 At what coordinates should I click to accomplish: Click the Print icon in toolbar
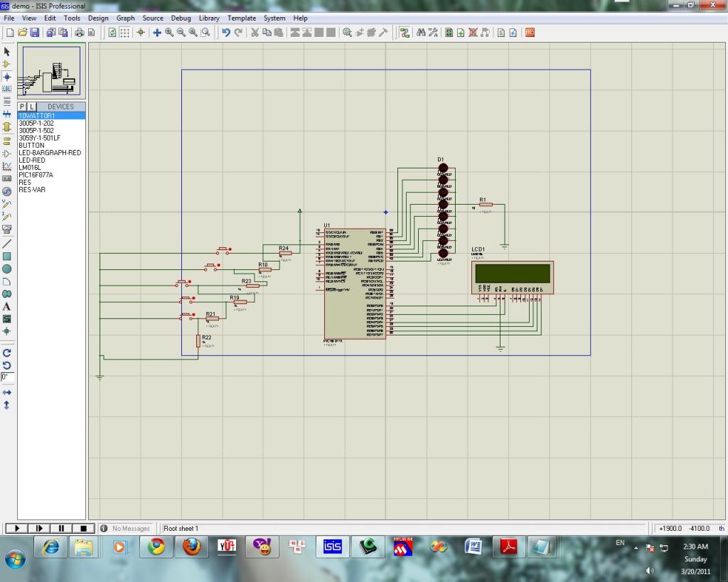80,33
